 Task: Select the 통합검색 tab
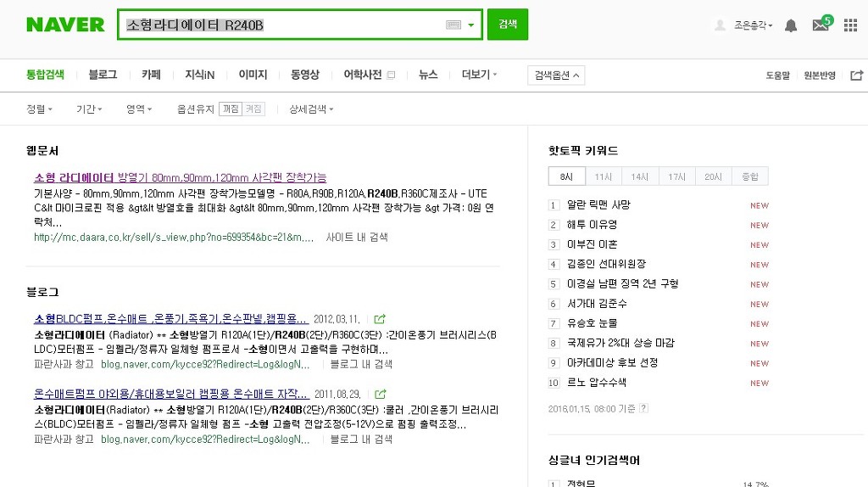pyautogui.click(x=46, y=75)
